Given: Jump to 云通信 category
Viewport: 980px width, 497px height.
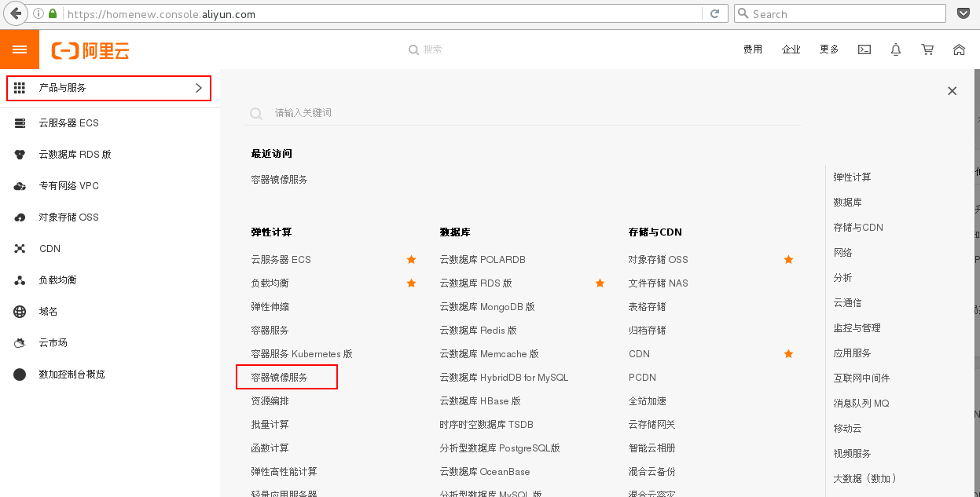Looking at the screenshot, I should point(848,303).
